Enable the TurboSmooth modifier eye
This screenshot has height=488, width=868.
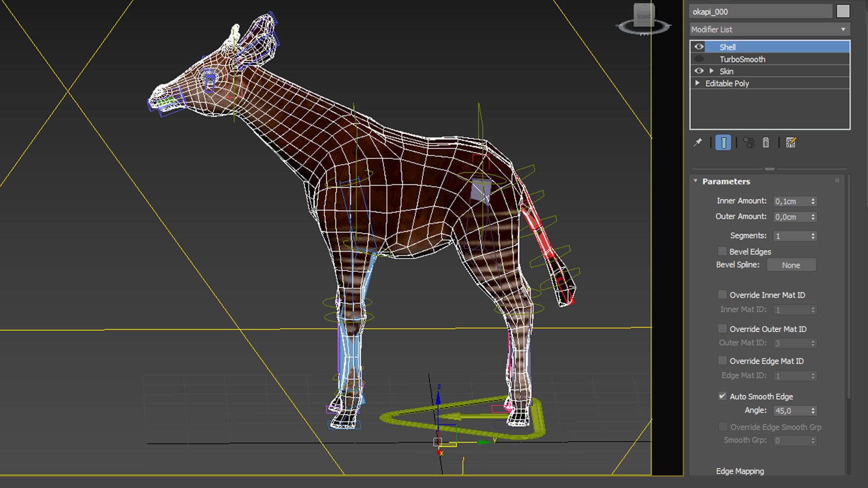coord(699,59)
